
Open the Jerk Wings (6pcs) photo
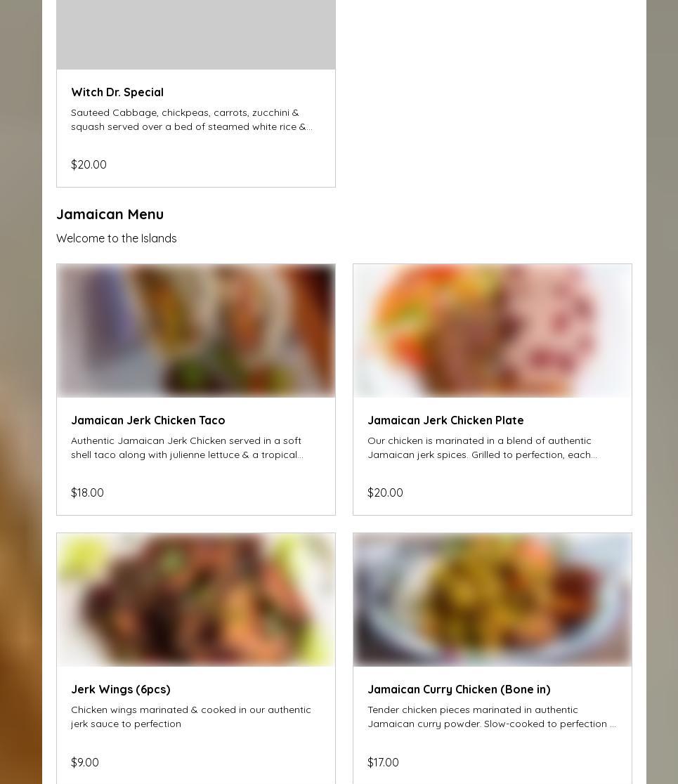tap(196, 599)
